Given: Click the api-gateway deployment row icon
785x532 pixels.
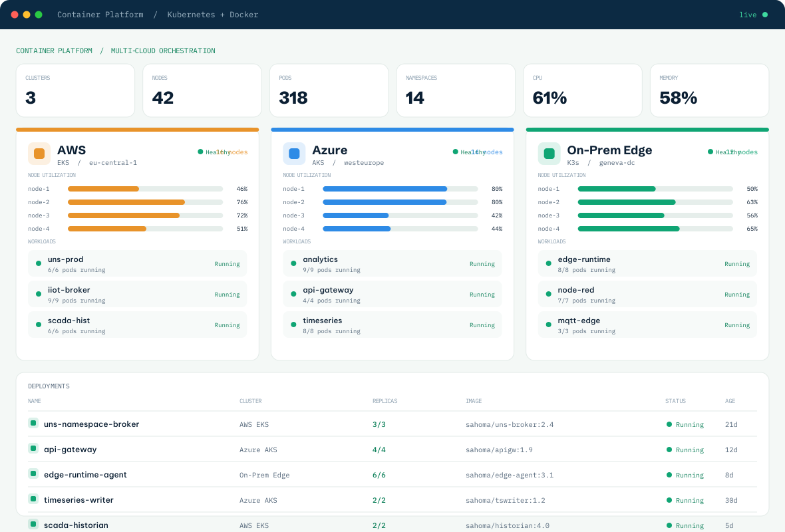Looking at the screenshot, I should (33, 448).
